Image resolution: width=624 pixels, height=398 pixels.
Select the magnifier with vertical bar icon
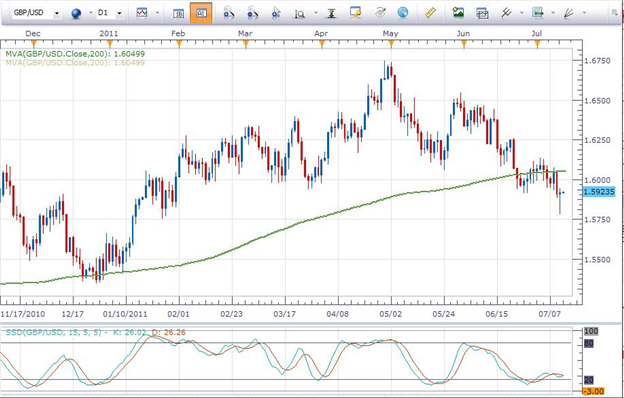point(299,14)
